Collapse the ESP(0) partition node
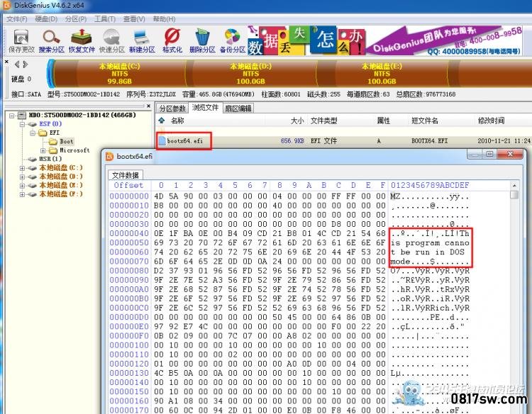The width and height of the screenshot is (532, 414). click(x=23, y=124)
